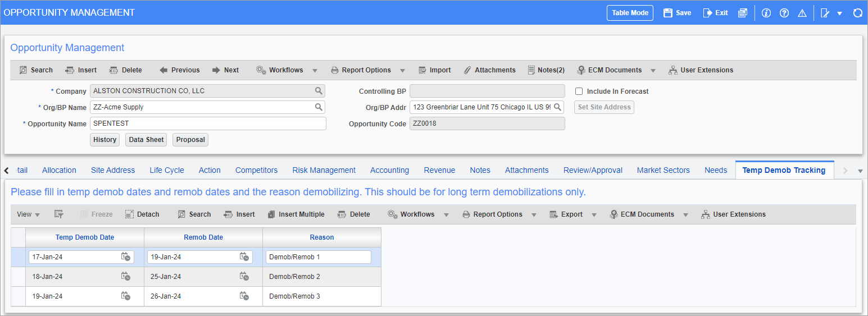Expand grid toolbar Workflows dropdown arrow
This screenshot has height=316, width=868.
tap(446, 215)
